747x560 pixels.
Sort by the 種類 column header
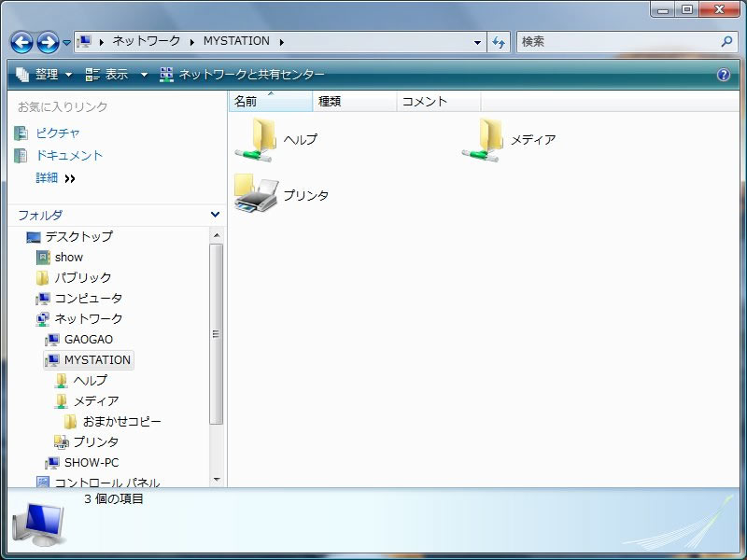[x=354, y=102]
